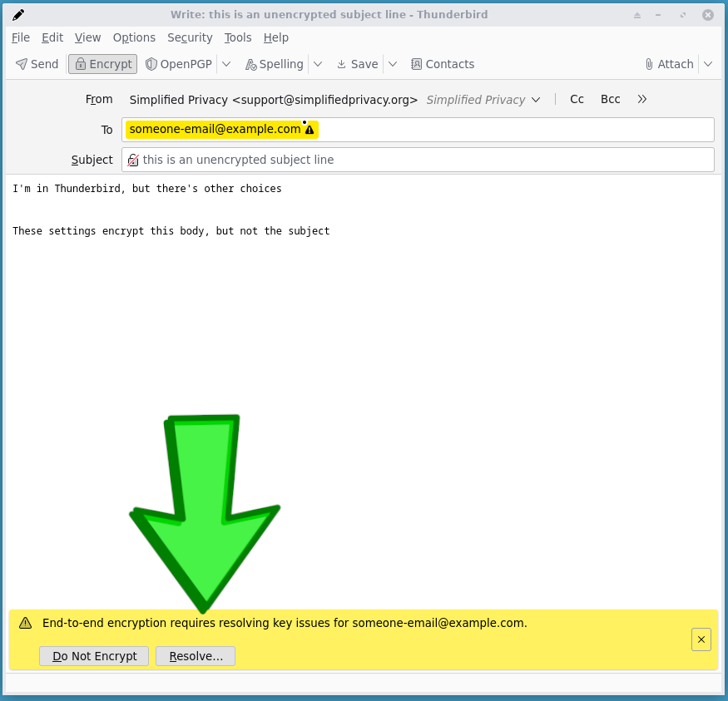The width and height of the screenshot is (728, 701).
Task: Dismiss the encryption key warning notification
Action: click(x=701, y=639)
